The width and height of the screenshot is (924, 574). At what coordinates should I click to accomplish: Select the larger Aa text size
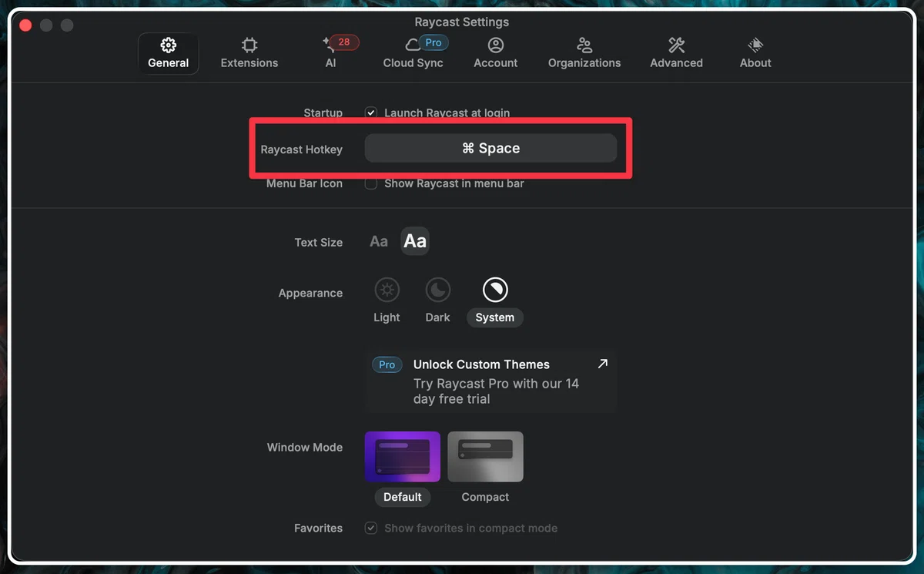415,241
